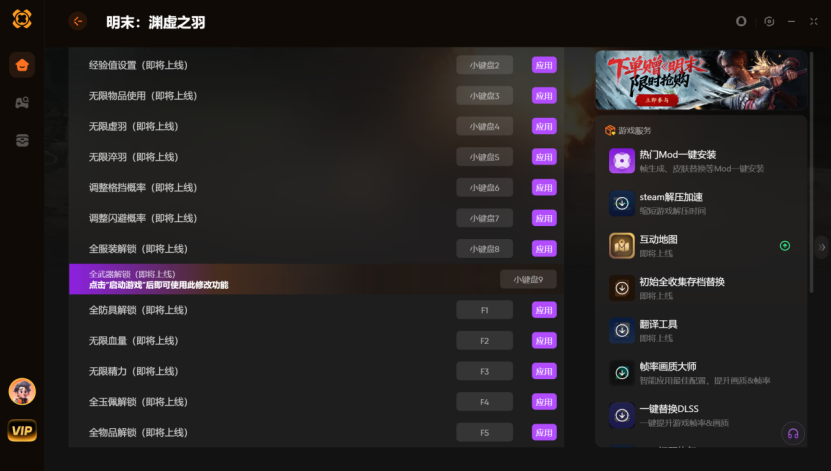Viewport: 831px width, 471px height.
Task: Open the 下单赠明末 promotional banner
Action: tap(701, 80)
